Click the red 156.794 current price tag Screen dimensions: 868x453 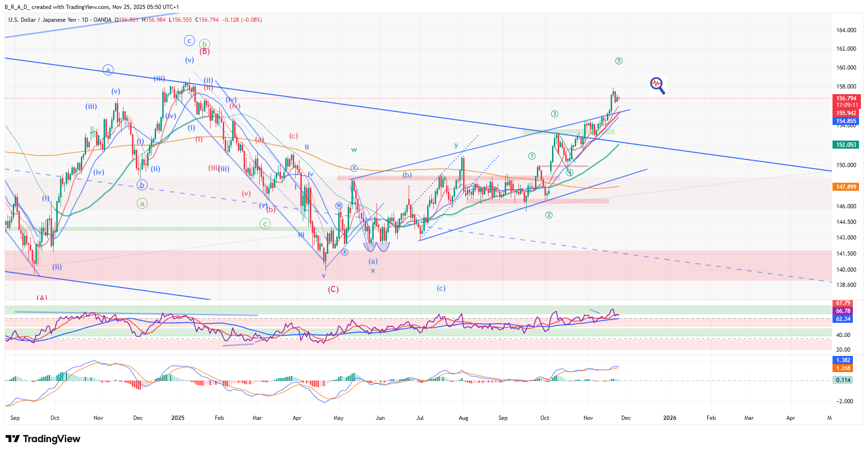tap(846, 98)
